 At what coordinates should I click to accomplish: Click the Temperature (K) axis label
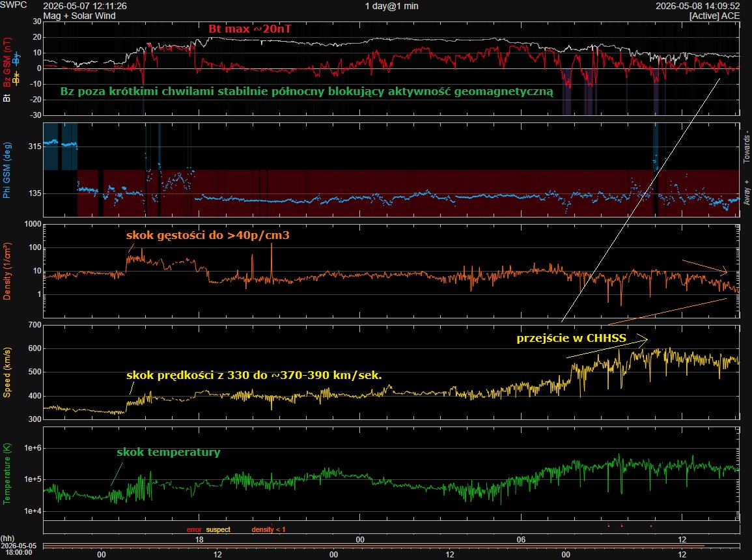7,473
